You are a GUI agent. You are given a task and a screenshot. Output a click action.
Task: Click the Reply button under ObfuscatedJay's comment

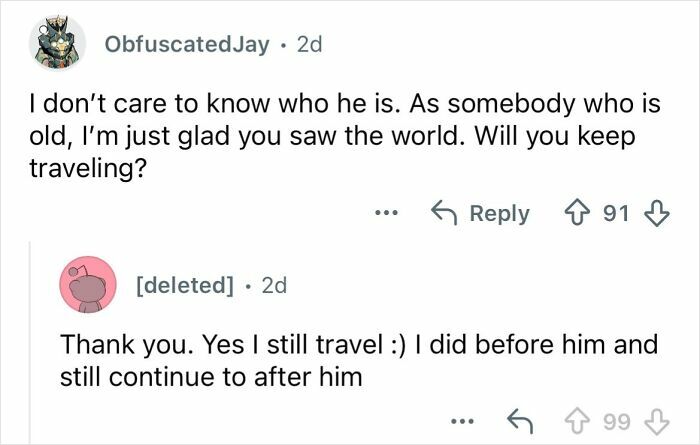point(480,213)
